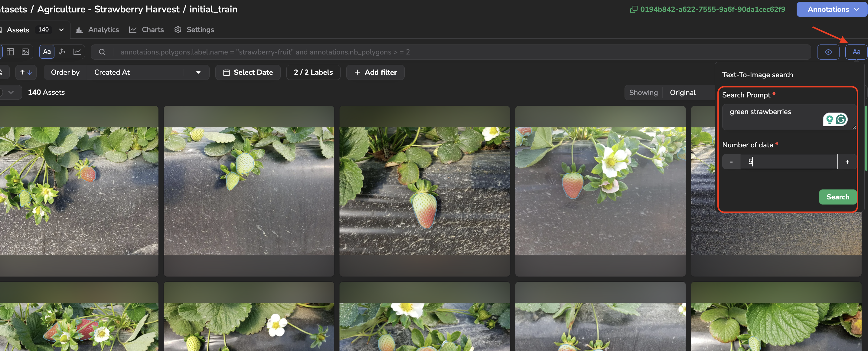
Task: Open thumbnail with large half-ripe hanging strawberry
Action: pos(425,191)
